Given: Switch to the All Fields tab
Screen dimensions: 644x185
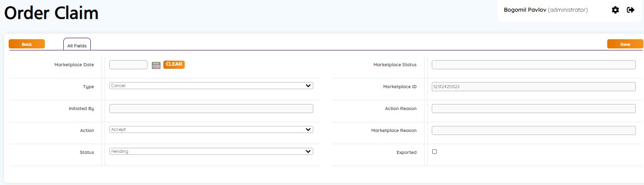Looking at the screenshot, I should tap(77, 44).
